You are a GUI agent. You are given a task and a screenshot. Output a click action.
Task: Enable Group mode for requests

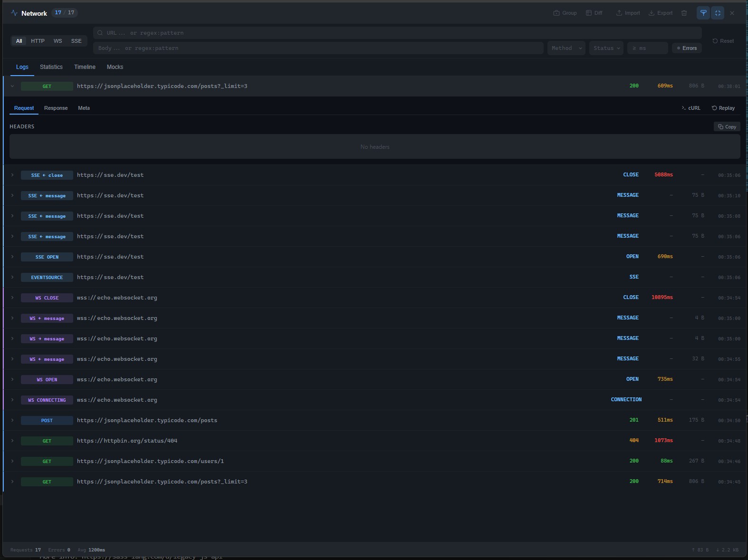tap(565, 13)
